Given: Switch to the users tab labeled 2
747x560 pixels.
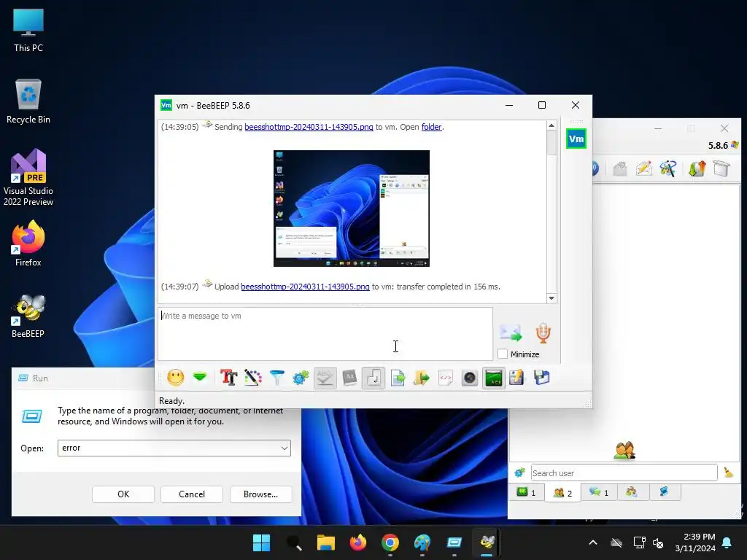Looking at the screenshot, I should [x=562, y=493].
